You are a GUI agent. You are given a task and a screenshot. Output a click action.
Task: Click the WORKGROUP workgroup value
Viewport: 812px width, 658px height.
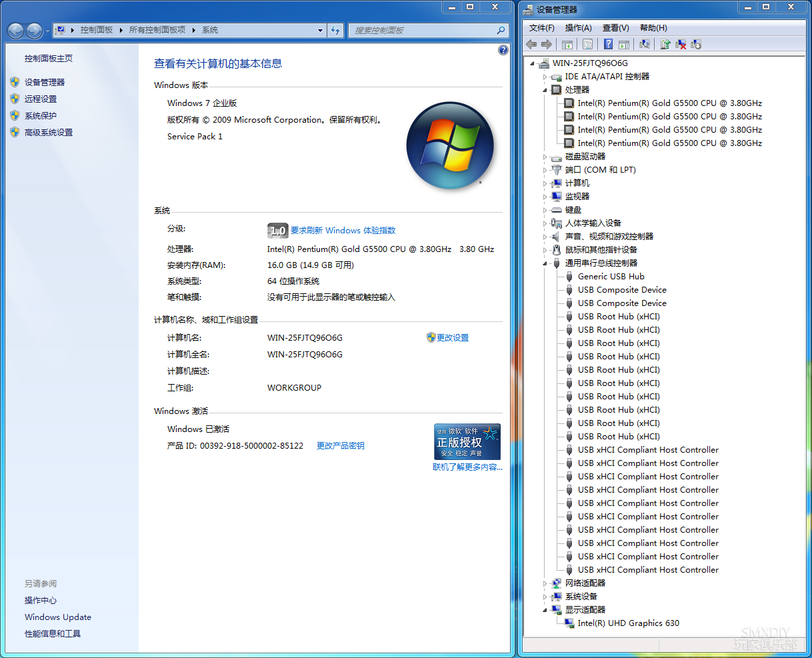point(294,388)
